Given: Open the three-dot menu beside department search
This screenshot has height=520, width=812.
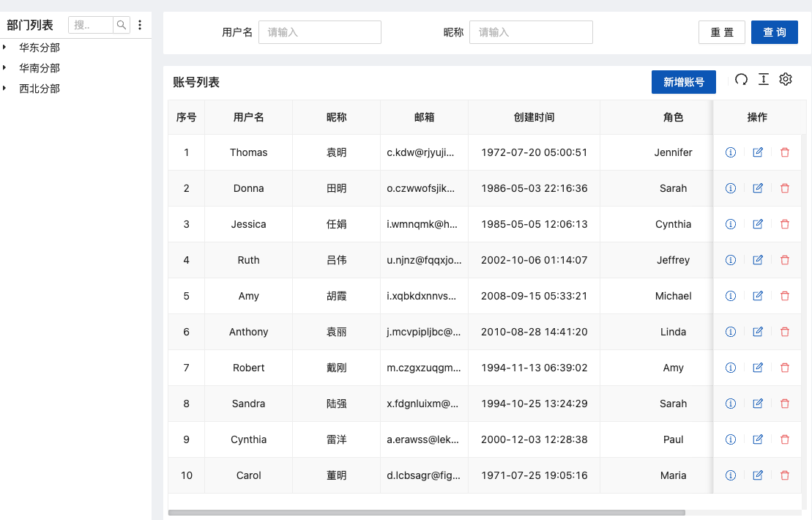Looking at the screenshot, I should [x=140, y=26].
